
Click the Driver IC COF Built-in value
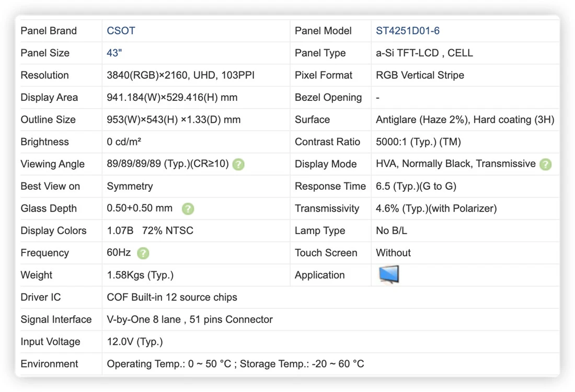(x=172, y=297)
